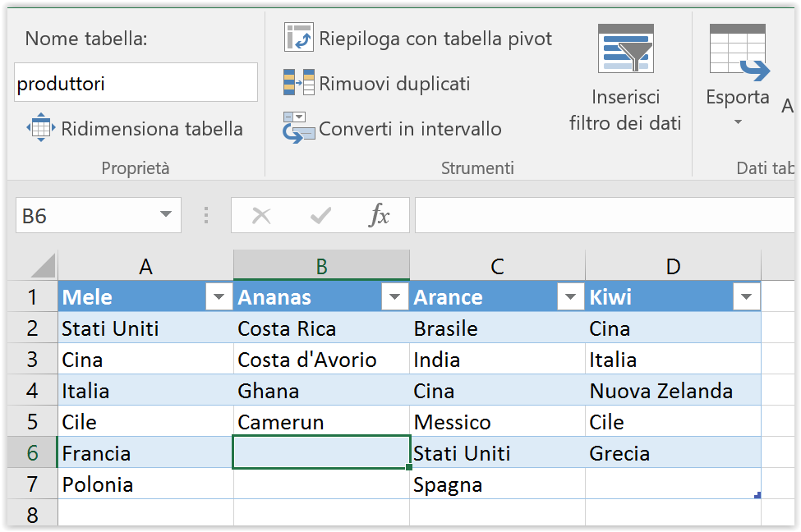Click the Converti in intervallo icon
Screen dimensions: 801x532
point(299,127)
